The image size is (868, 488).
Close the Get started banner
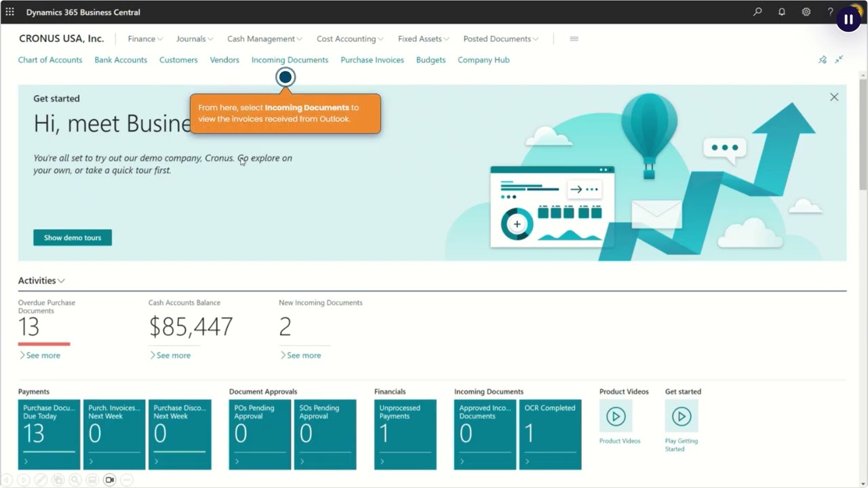(x=834, y=97)
